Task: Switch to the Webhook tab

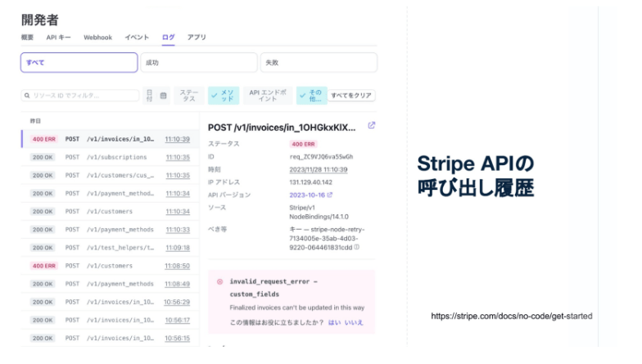Action: [x=98, y=38]
